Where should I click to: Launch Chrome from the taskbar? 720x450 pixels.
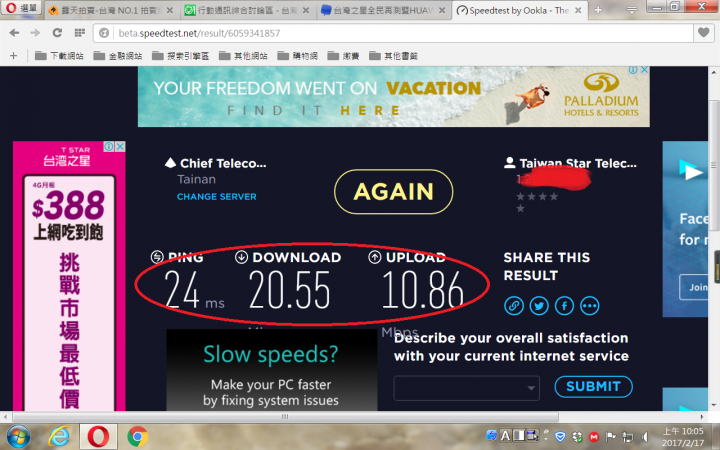(x=137, y=436)
